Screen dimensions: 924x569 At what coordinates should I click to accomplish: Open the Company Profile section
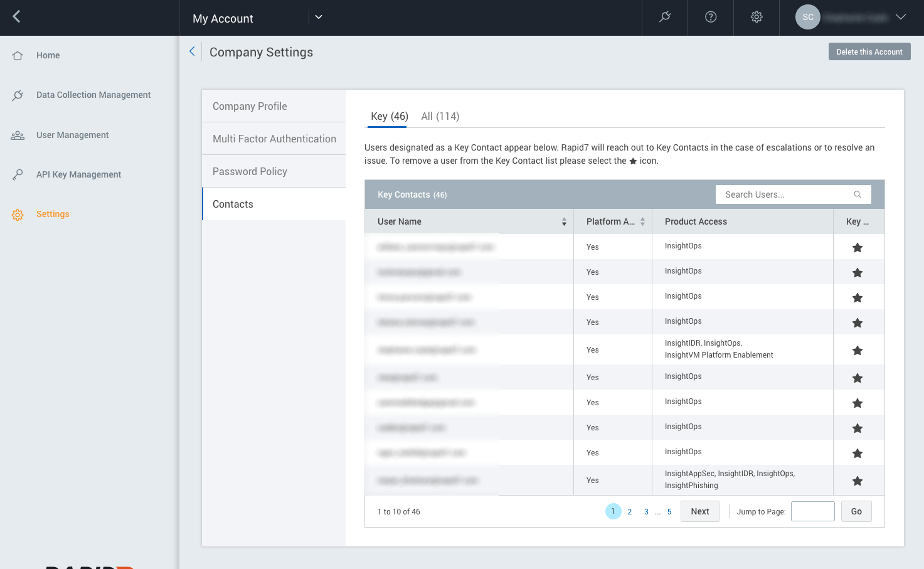tap(273, 106)
